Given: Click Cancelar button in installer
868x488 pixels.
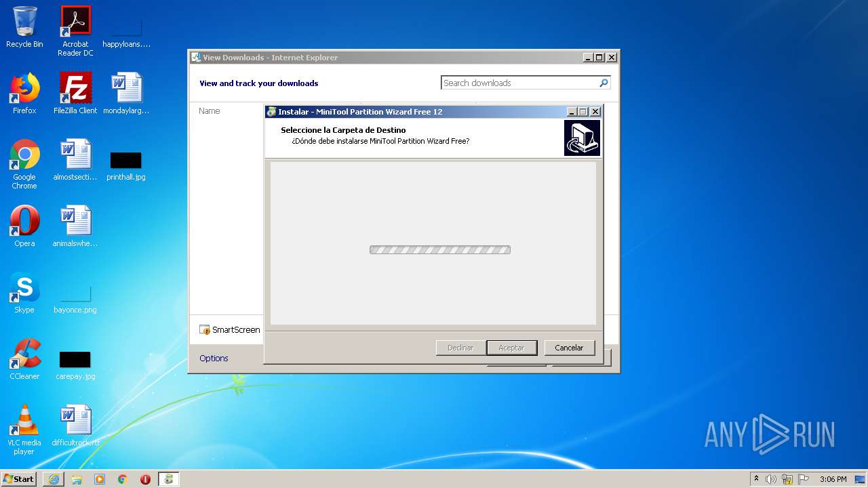Looking at the screenshot, I should tap(569, 348).
